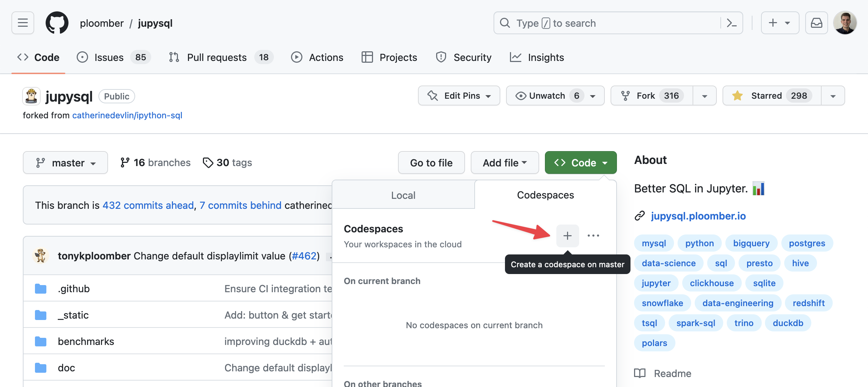Open the .github folder icon
Screen dimensions: 868x387
point(40,288)
